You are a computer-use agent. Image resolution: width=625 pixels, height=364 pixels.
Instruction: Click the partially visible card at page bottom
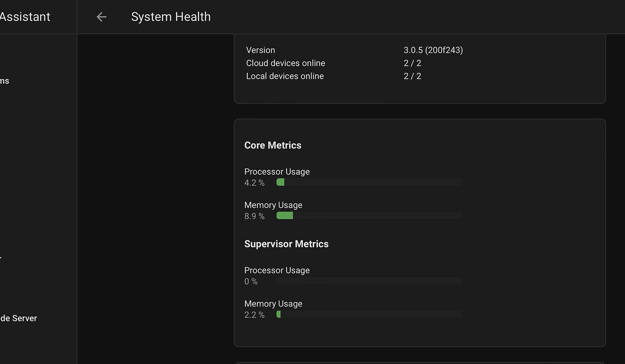(419, 363)
